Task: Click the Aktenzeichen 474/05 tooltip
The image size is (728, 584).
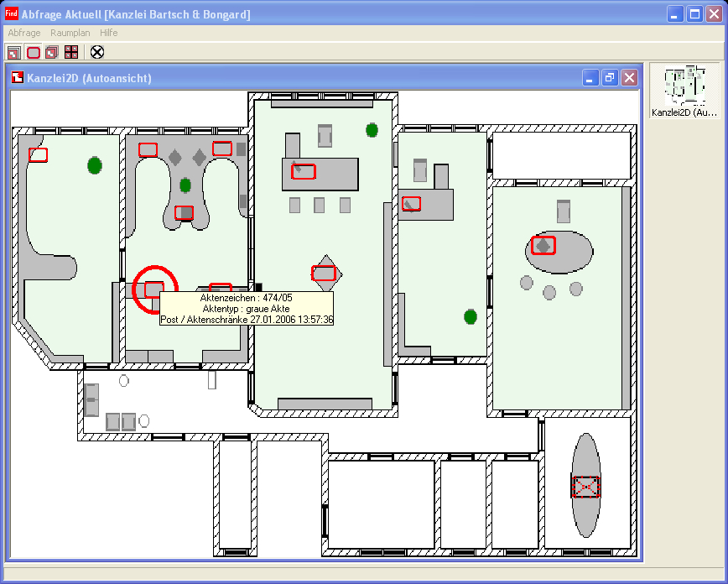Action: coord(247,309)
